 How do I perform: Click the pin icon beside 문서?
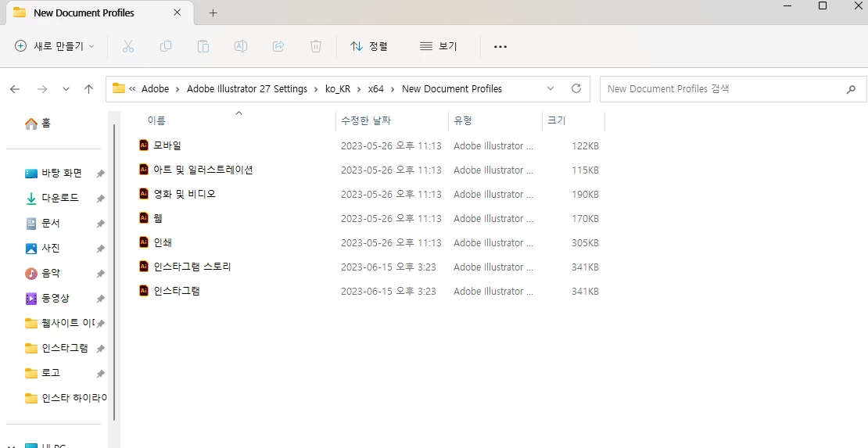[100, 224]
